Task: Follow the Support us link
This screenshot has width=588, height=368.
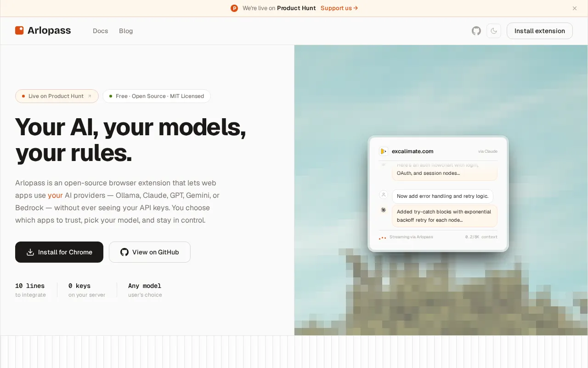Action: coord(339,8)
